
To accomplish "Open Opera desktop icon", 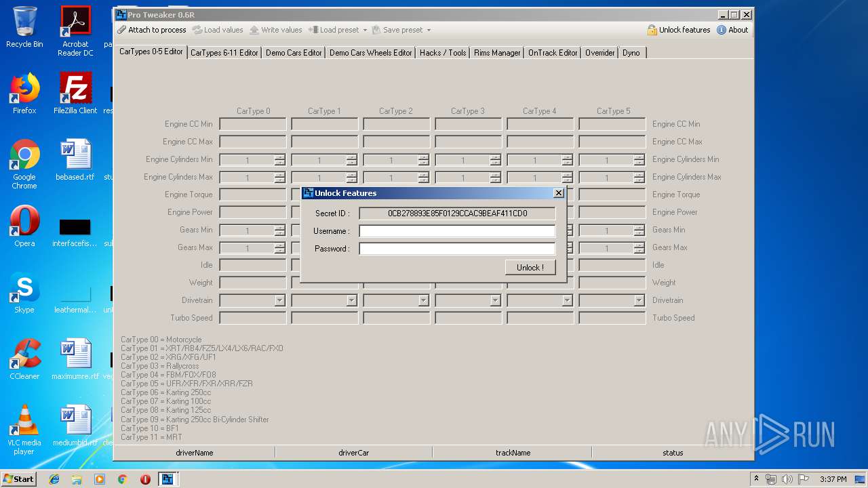I will point(24,226).
